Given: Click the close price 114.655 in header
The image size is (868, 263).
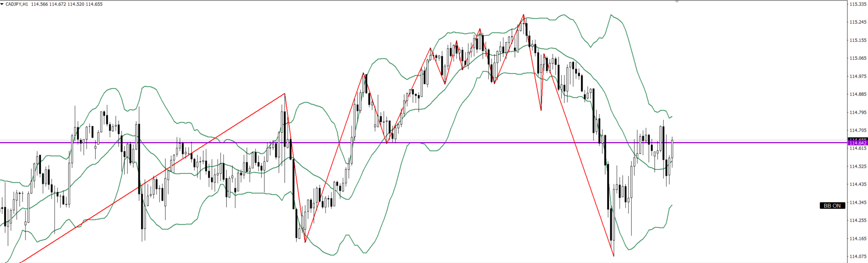Looking at the screenshot, I should (x=94, y=4).
